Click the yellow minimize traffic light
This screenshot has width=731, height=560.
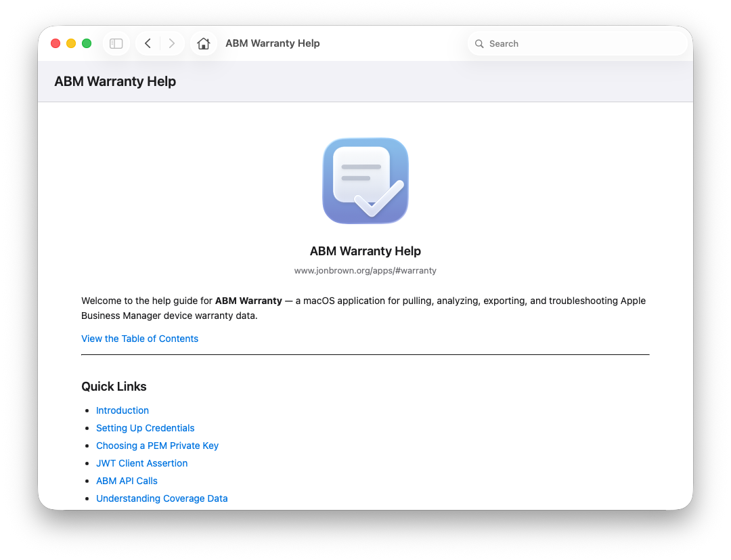(71, 43)
